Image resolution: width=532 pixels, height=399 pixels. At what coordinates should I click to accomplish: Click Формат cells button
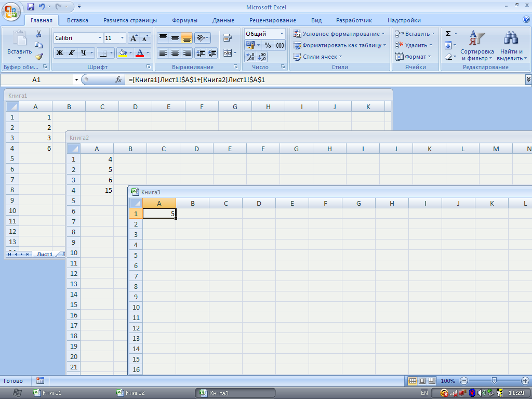pos(413,57)
